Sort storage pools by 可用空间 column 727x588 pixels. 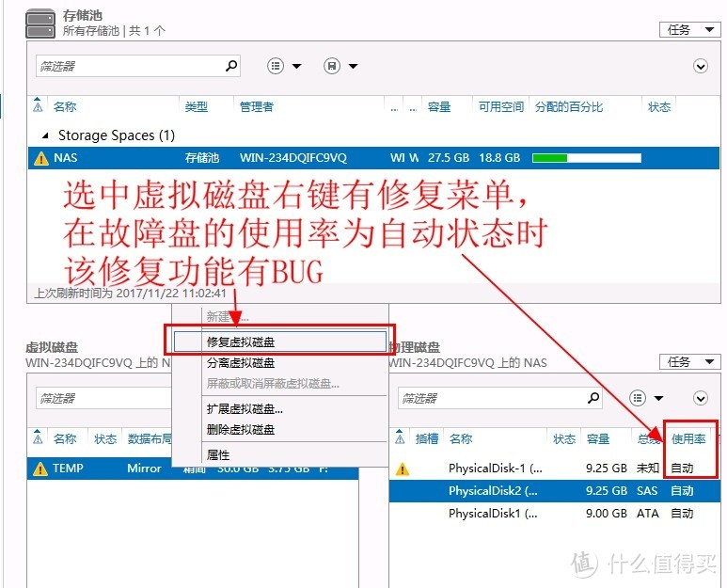[500, 106]
